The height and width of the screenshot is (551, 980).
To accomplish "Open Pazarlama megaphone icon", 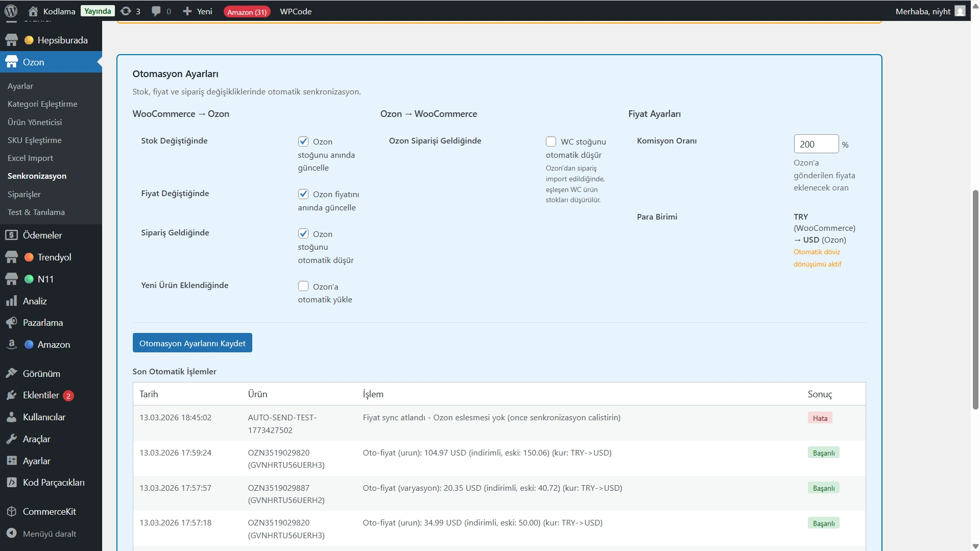I will [x=11, y=323].
